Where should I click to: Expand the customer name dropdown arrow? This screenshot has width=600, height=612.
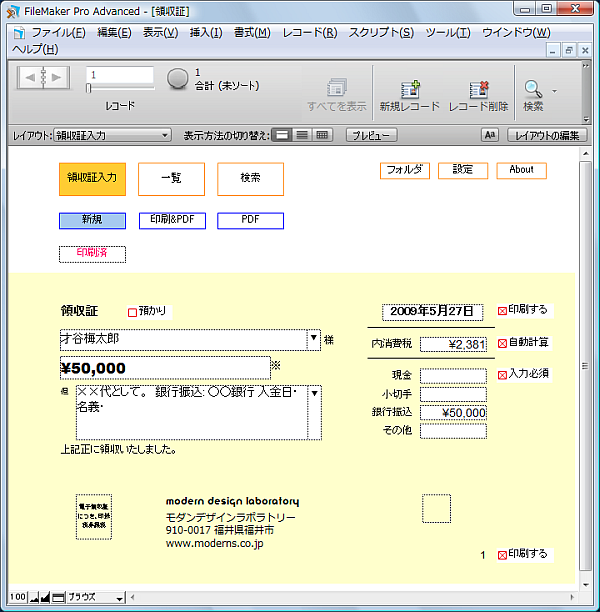(x=314, y=339)
